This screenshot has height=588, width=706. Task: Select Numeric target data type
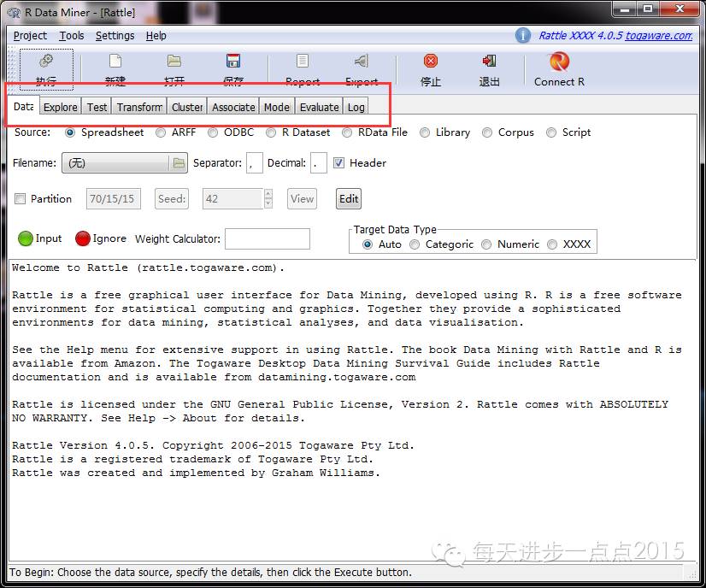tap(486, 244)
